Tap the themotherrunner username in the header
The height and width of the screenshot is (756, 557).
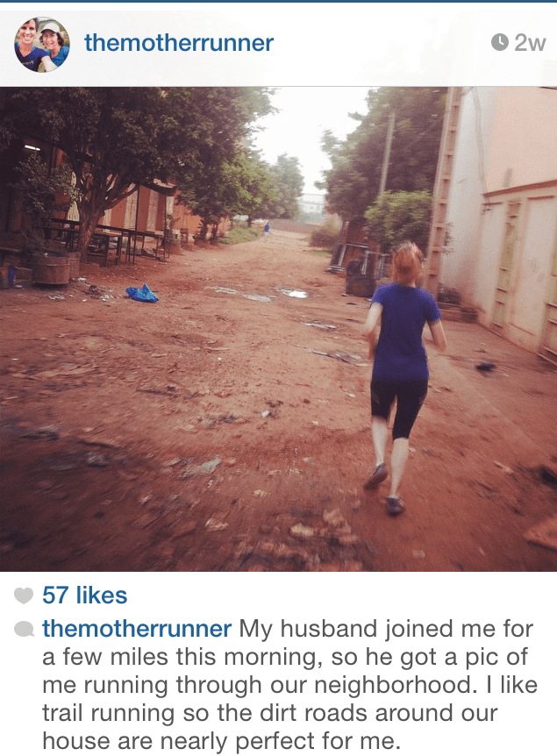click(x=179, y=43)
